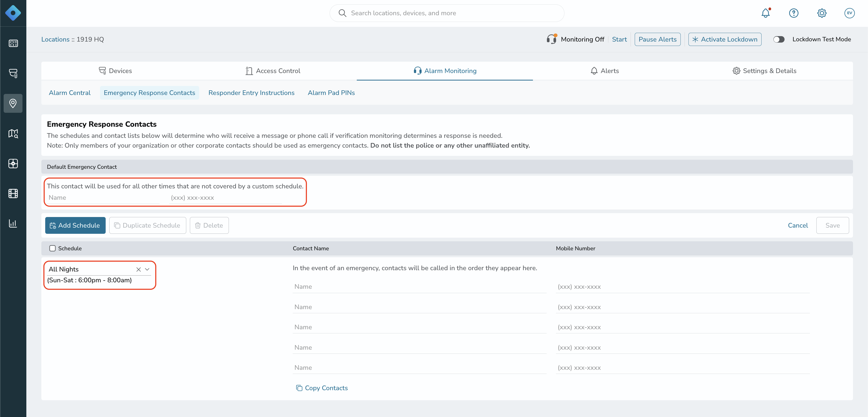This screenshot has width=868, height=417.
Task: Click the search magnifier icon
Action: pyautogui.click(x=342, y=13)
